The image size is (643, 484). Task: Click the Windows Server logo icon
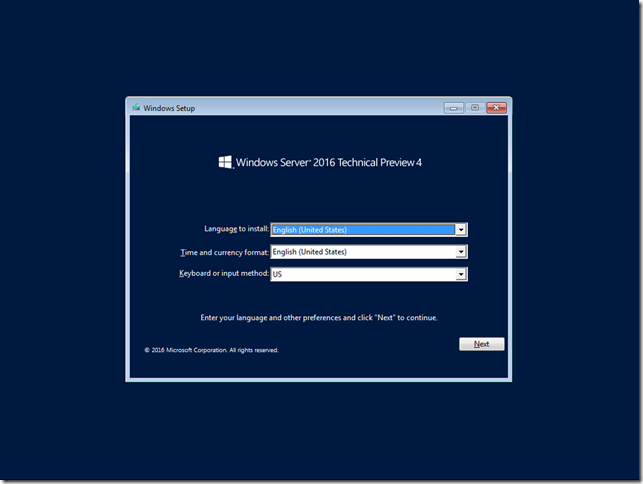click(225, 162)
